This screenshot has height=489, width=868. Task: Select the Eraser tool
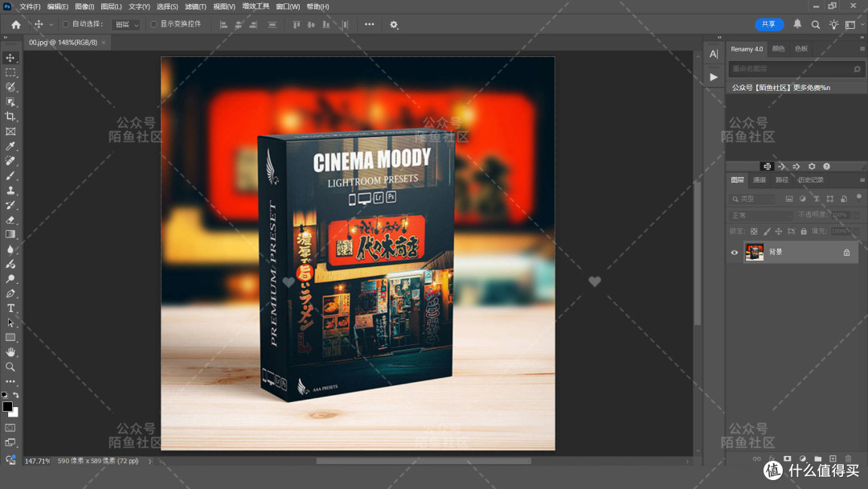10,220
